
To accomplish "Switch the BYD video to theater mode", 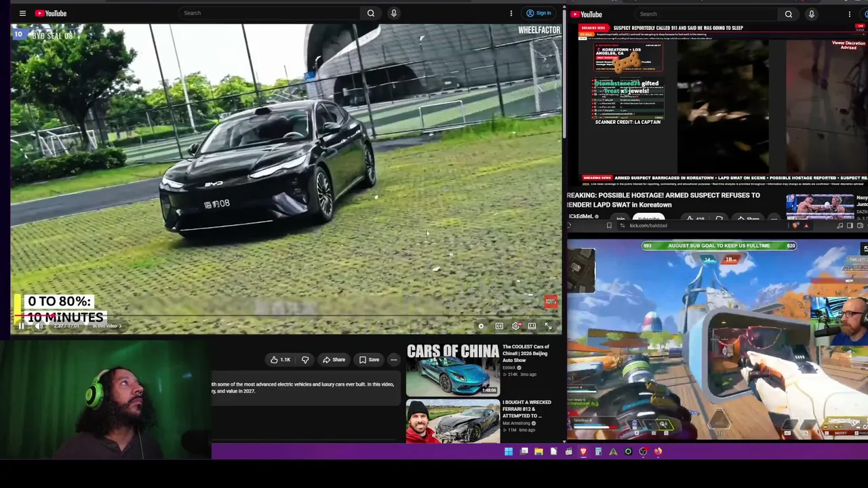I will (532, 326).
